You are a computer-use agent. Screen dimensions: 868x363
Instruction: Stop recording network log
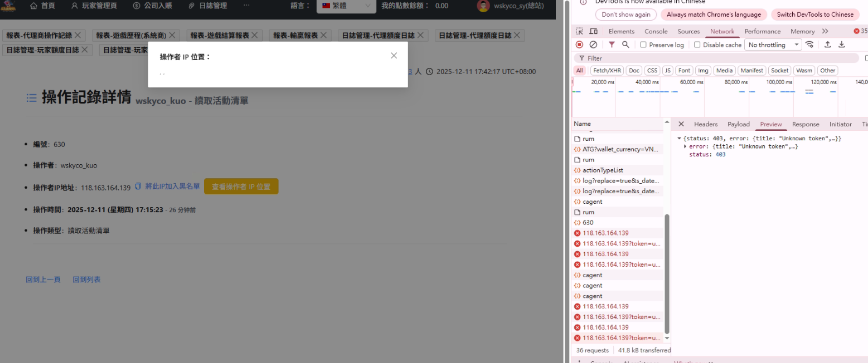tap(579, 45)
